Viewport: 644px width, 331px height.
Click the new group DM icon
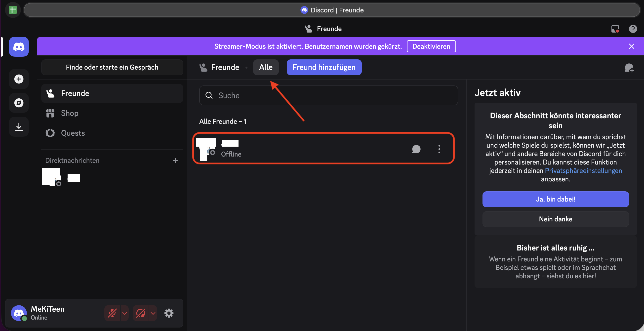point(629,68)
